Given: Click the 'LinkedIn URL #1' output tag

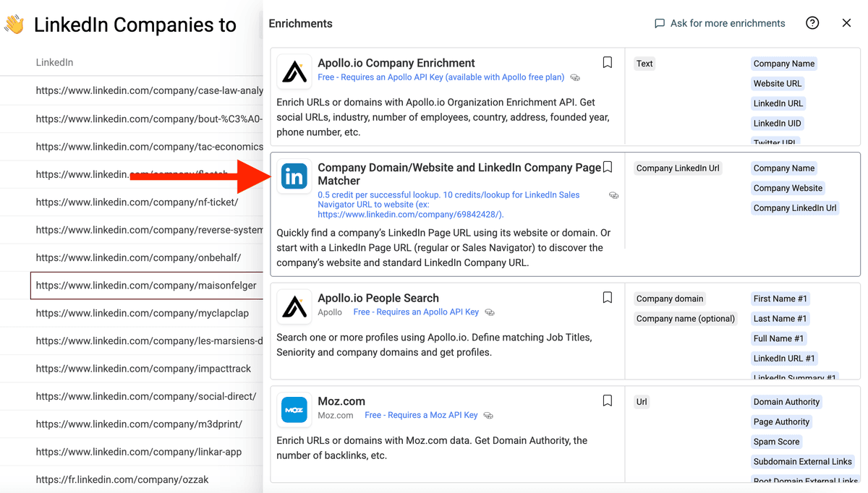Looking at the screenshot, I should coord(784,359).
